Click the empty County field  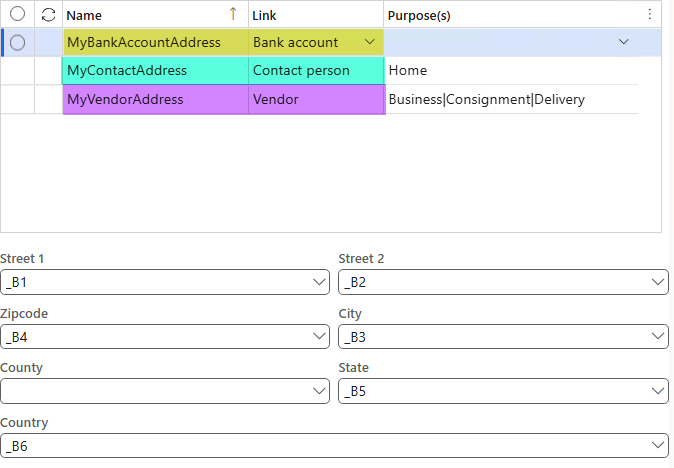pos(165,391)
